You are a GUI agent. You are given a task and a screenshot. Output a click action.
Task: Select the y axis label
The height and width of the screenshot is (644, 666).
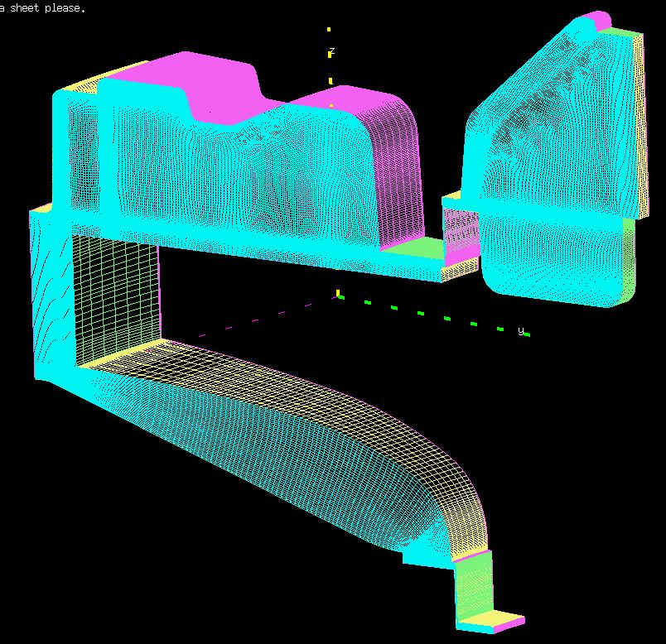point(521,331)
